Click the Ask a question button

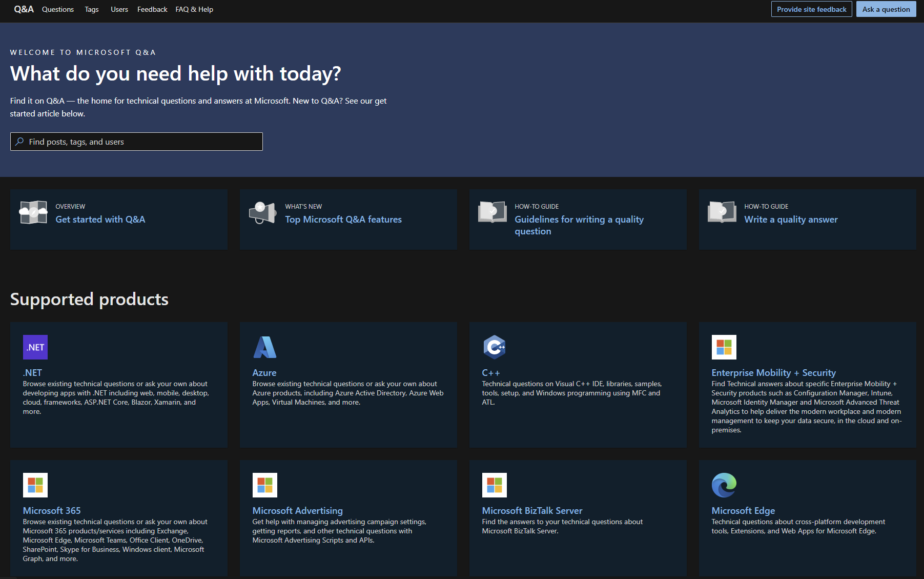tap(886, 9)
